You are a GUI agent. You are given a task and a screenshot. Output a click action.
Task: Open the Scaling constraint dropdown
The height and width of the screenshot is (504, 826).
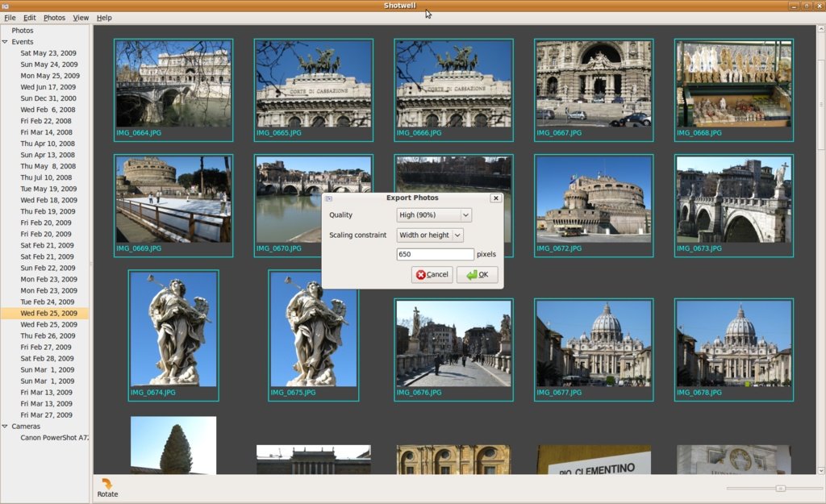tap(430, 235)
